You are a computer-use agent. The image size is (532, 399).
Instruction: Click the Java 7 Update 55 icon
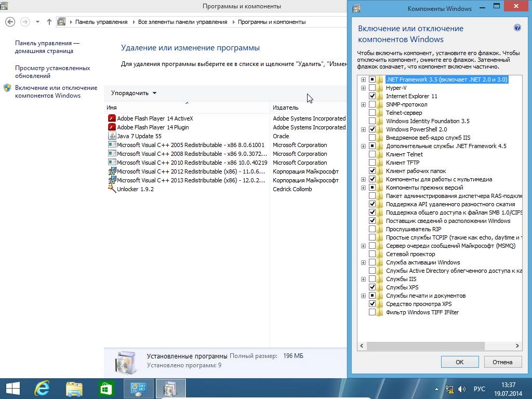[112, 136]
